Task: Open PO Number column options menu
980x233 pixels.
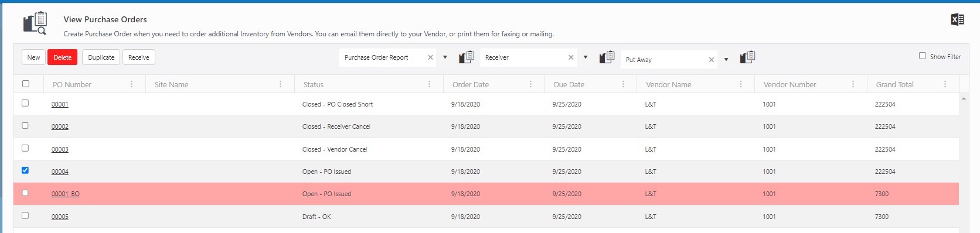Action: point(131,84)
